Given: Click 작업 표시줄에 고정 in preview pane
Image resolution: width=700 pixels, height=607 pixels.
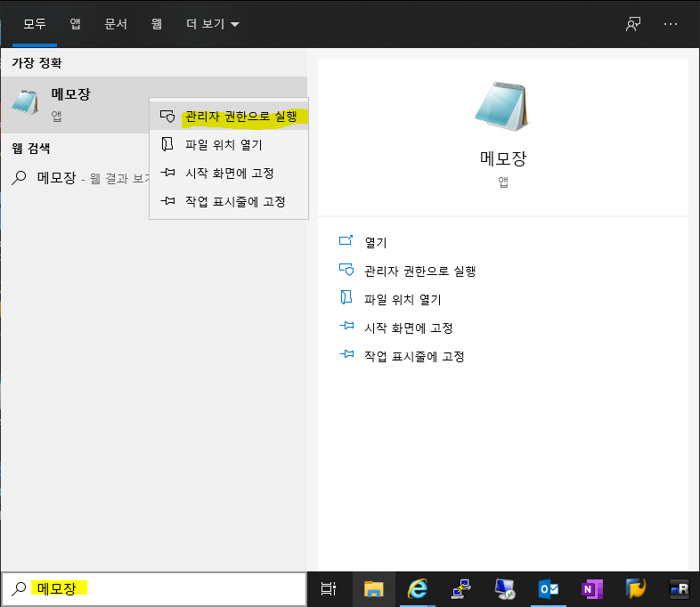Looking at the screenshot, I should pyautogui.click(x=414, y=356).
